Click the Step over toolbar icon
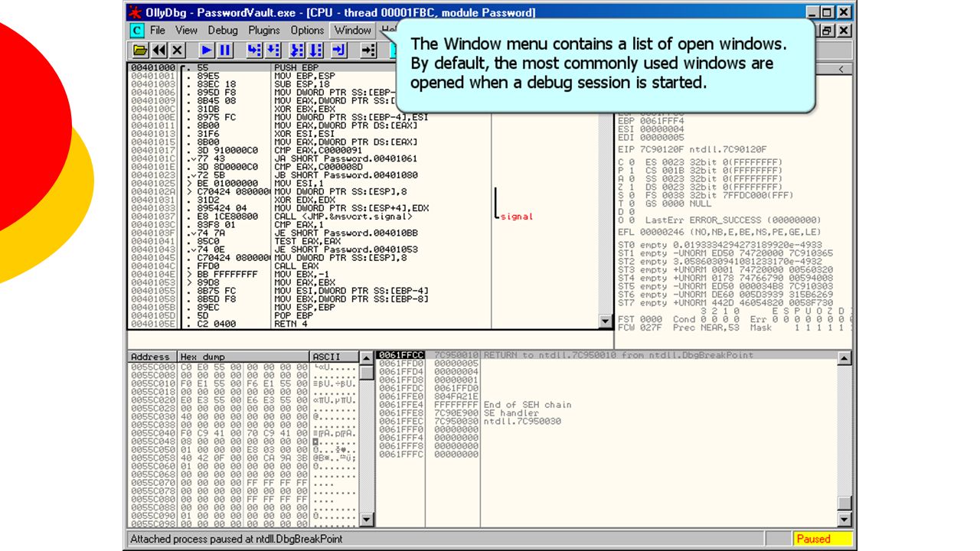The width and height of the screenshot is (980, 551). (273, 50)
